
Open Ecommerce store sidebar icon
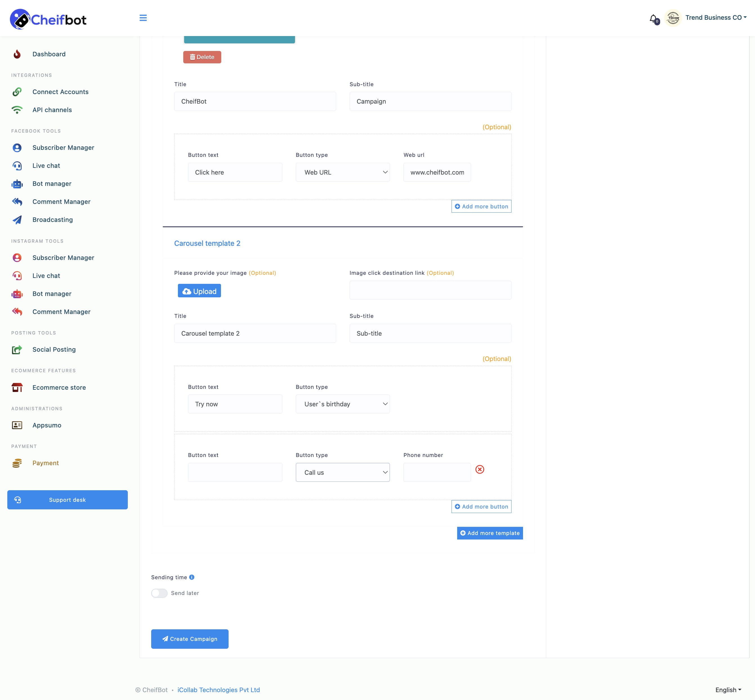(x=18, y=387)
